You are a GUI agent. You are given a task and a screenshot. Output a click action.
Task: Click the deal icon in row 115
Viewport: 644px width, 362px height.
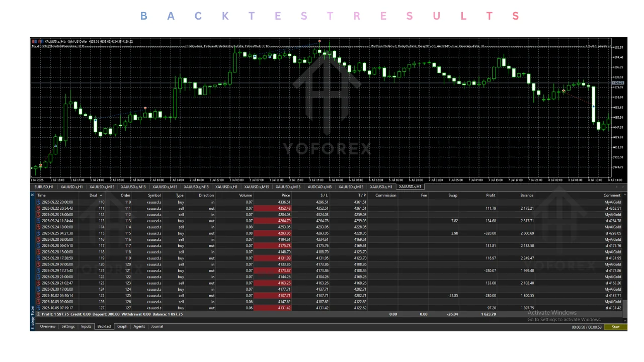point(39,233)
